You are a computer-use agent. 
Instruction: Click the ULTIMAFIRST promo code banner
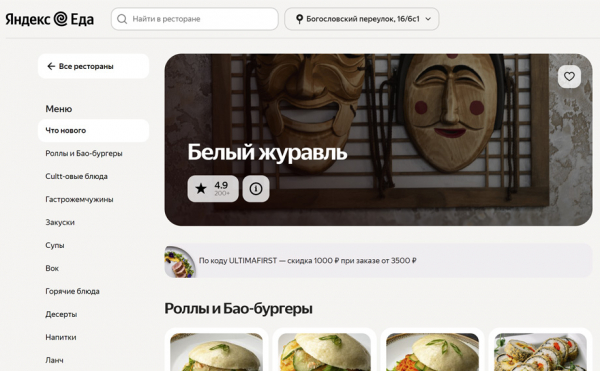tap(378, 260)
